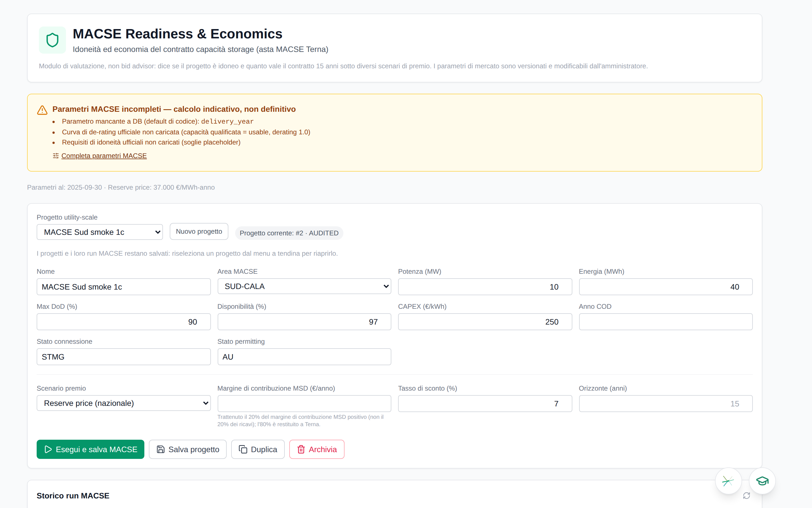Click the Disponibilità (%) input
Screen dimensions: 812x508
tap(304, 321)
